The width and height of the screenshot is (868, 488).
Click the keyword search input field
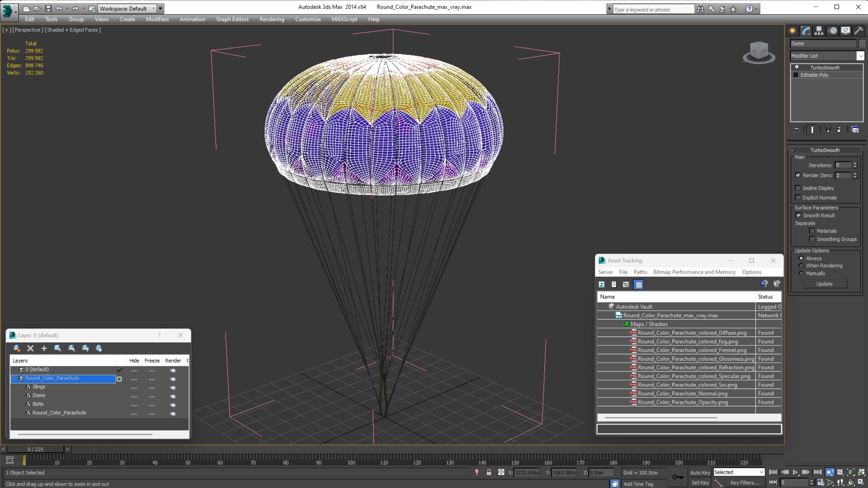654,9
